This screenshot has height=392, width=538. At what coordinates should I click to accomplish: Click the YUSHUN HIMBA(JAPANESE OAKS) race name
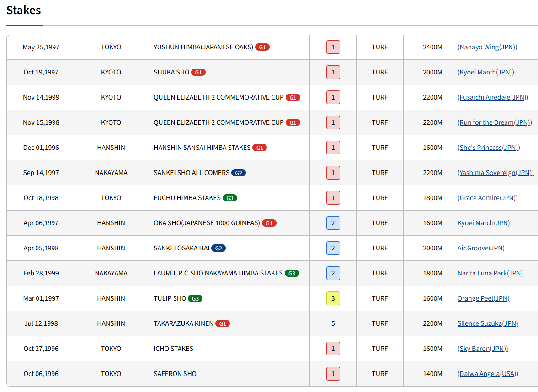pyautogui.click(x=203, y=48)
